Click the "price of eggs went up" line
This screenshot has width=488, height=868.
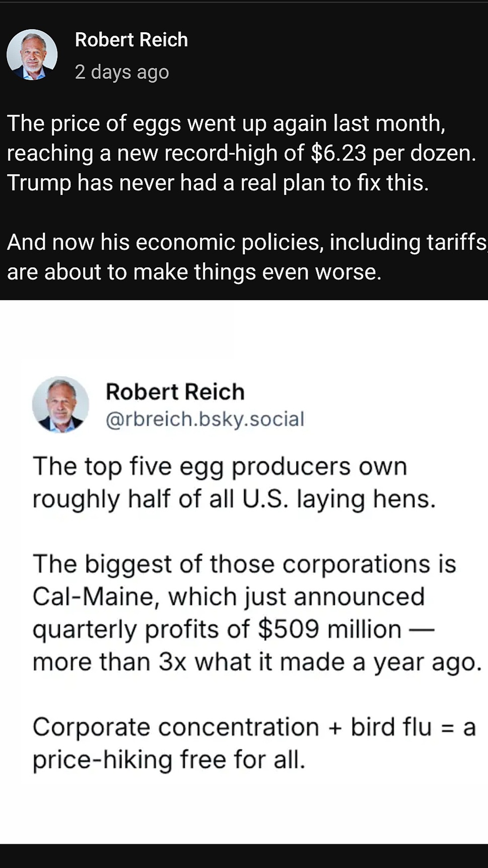[226, 123]
